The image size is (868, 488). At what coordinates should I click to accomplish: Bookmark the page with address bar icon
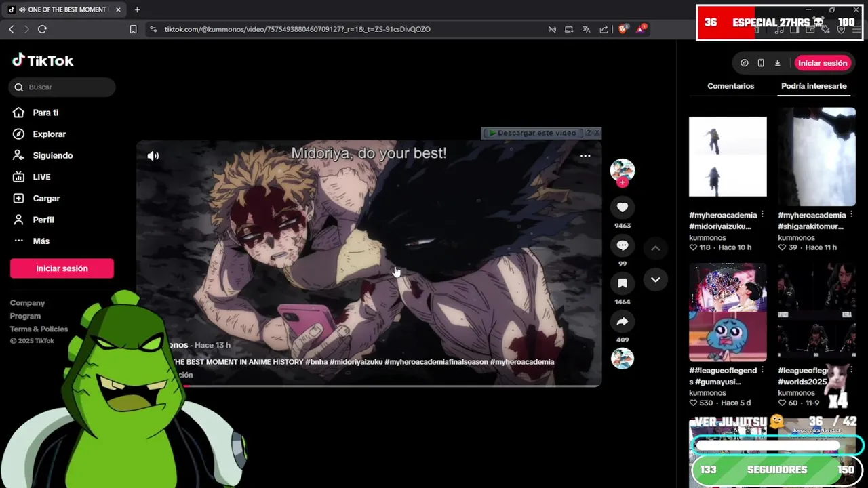pos(133,29)
